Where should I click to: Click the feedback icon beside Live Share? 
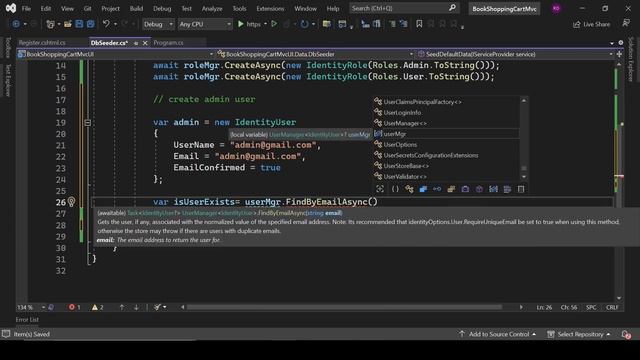point(626,23)
